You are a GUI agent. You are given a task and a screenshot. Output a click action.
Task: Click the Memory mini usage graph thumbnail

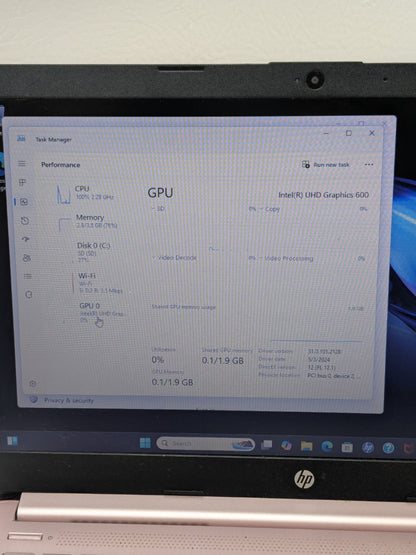click(x=65, y=225)
